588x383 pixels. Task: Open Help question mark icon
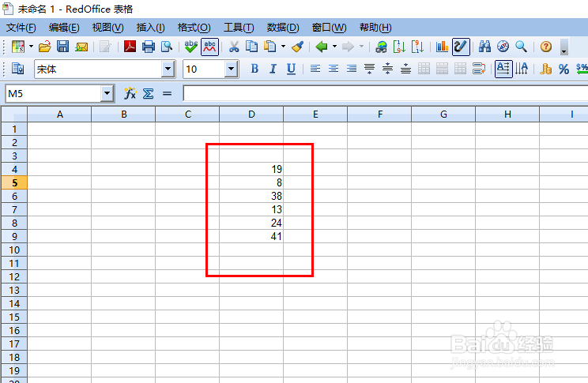coord(546,47)
